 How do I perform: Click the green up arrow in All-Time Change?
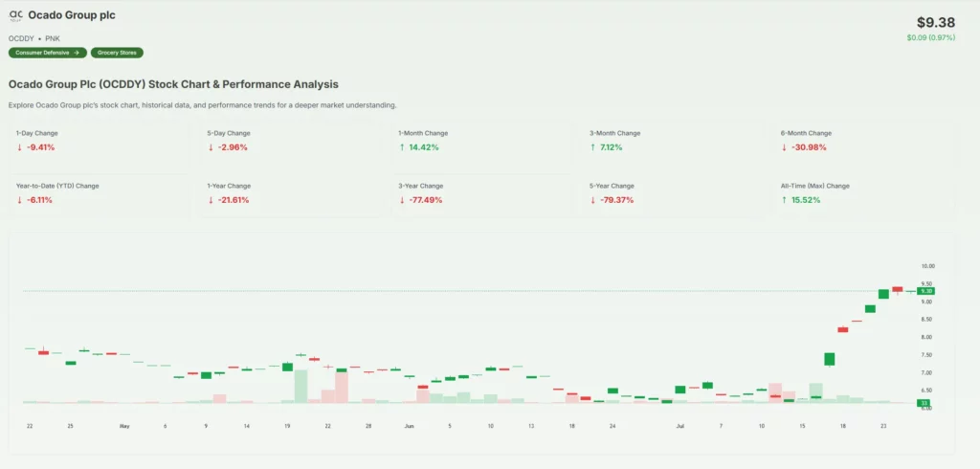(785, 200)
